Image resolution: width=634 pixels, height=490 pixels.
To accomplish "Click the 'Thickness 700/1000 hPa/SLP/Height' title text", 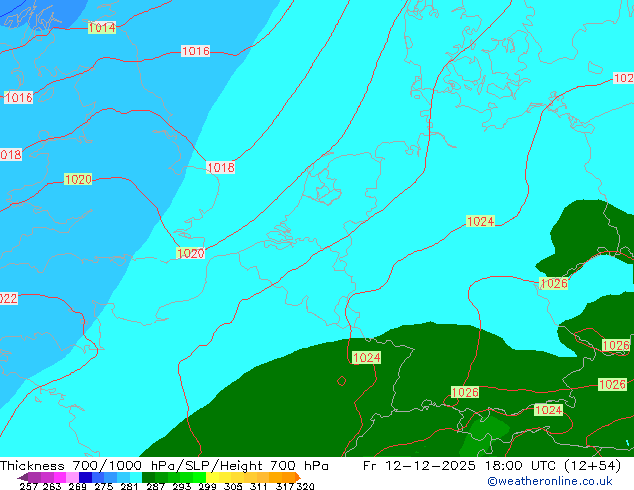I will (x=131, y=466).
